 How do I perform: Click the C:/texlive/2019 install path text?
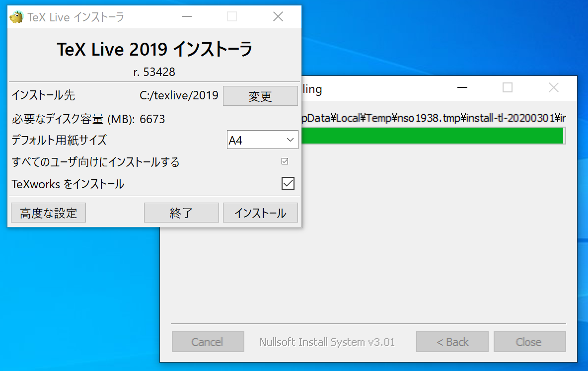(x=179, y=95)
